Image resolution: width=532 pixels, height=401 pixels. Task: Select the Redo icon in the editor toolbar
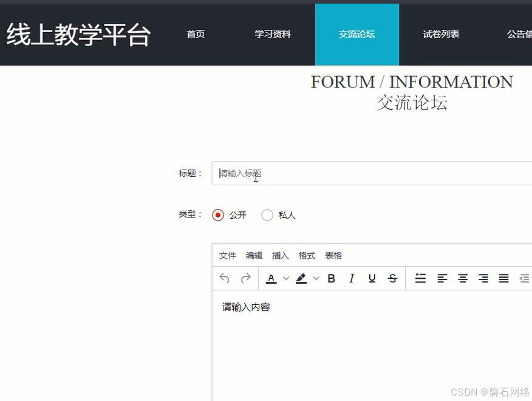[245, 278]
